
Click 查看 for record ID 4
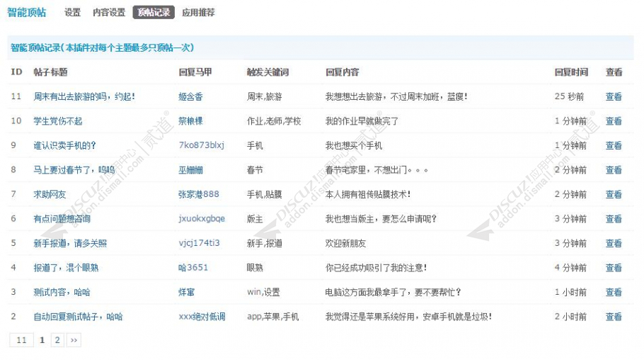614,268
